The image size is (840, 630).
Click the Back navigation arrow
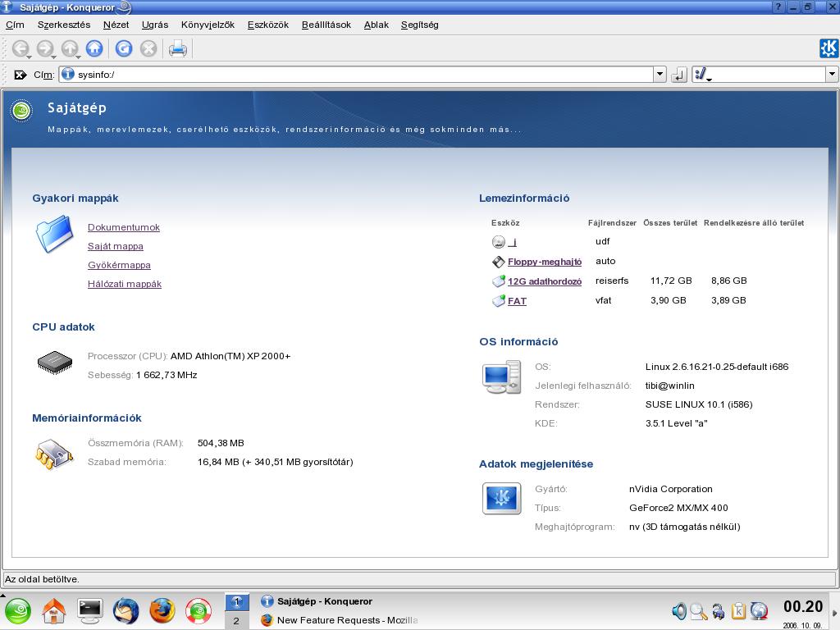(21, 49)
